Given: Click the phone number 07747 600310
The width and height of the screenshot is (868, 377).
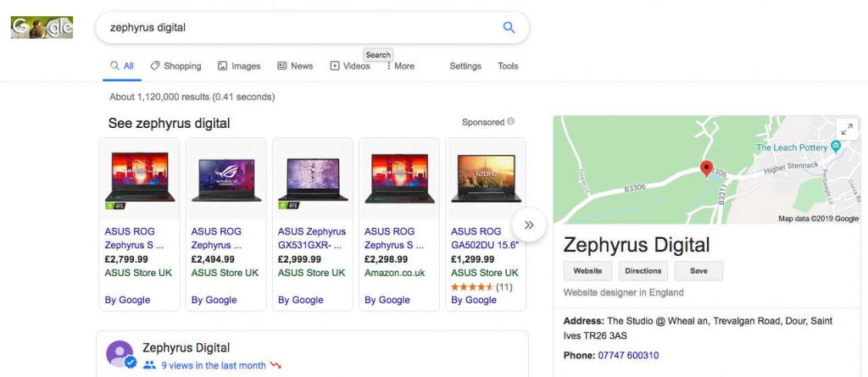Looking at the screenshot, I should point(628,356).
